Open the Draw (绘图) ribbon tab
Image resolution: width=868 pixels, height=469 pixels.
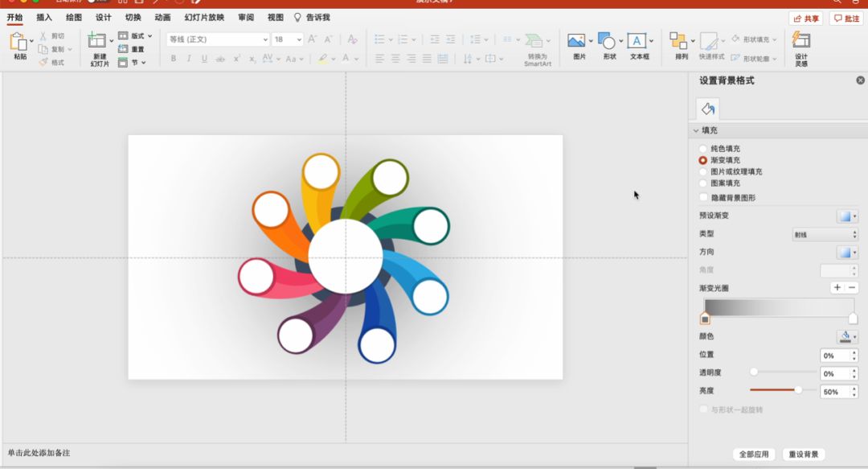pyautogui.click(x=74, y=17)
